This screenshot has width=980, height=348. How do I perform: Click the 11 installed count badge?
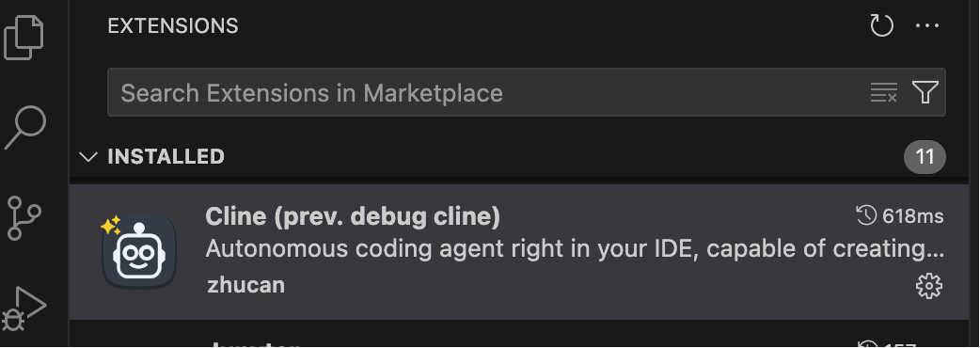click(925, 157)
